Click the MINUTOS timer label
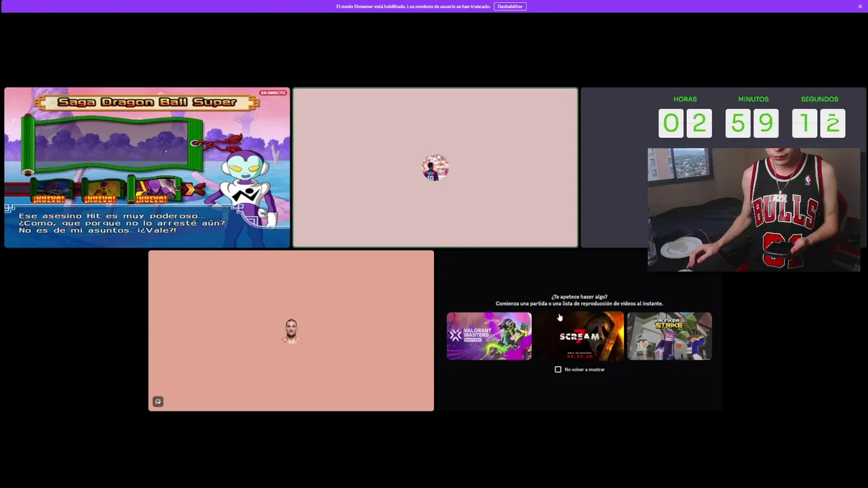Screen dimensions: 868x488 (753, 99)
